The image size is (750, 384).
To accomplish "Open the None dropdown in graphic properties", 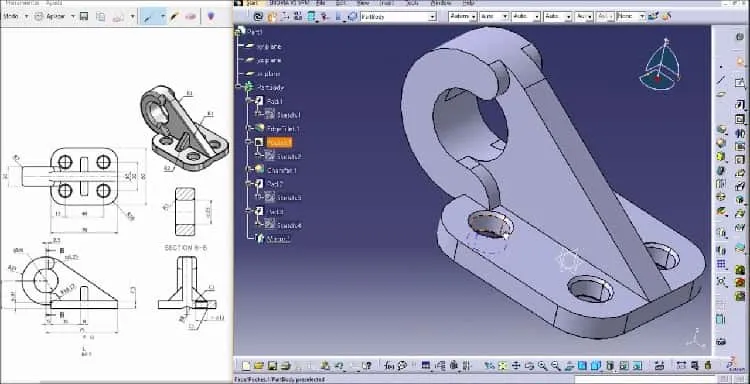I will pos(630,16).
